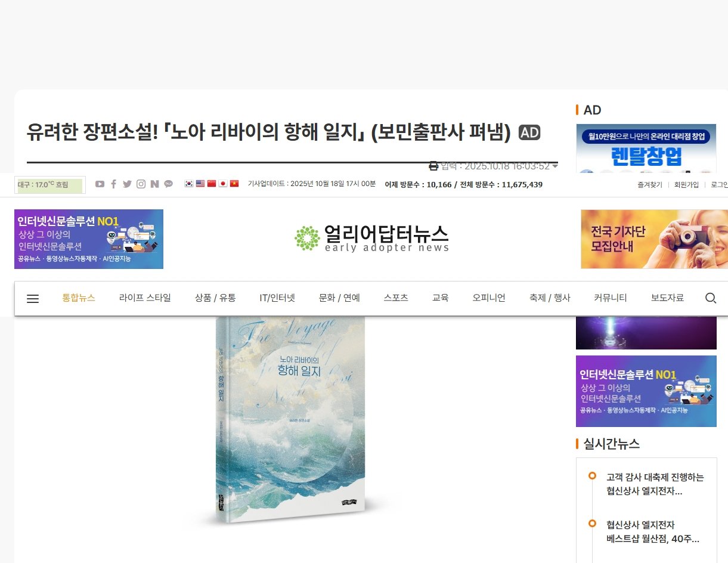Viewport: 728px width, 563px height.
Task: Select the Vietnamese flag language
Action: click(x=234, y=184)
